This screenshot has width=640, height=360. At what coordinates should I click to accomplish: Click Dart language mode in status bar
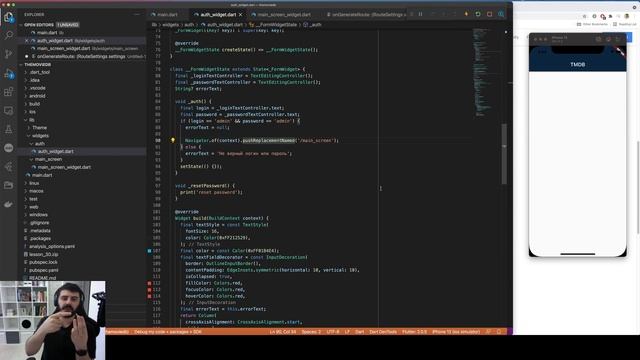pyautogui.click(x=360, y=332)
